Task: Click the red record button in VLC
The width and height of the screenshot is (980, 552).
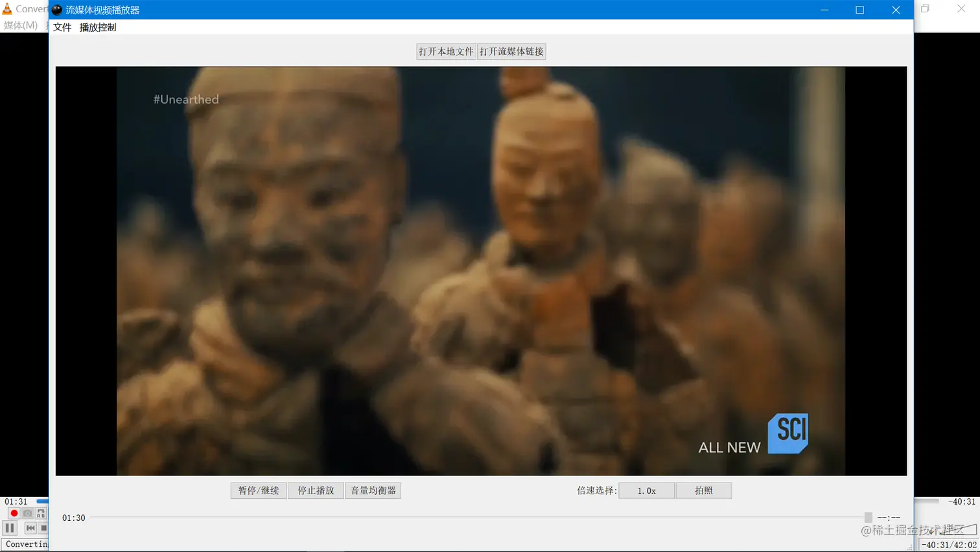Action: 14,513
